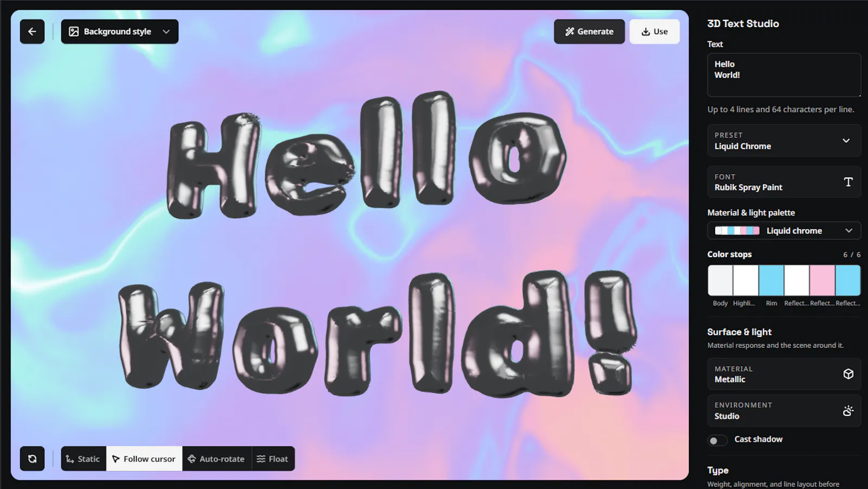Toggle the Cast shadow switch

point(717,440)
